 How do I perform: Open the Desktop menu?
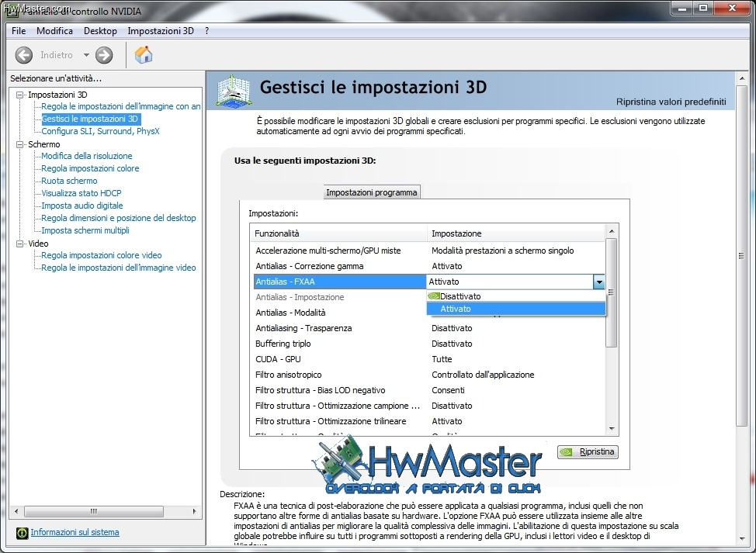pos(100,31)
